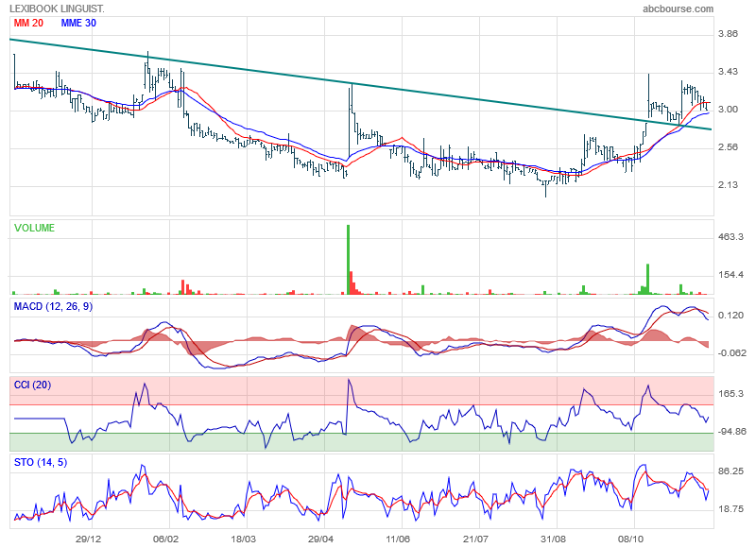Click the -94.86 CCI axis value

[x=731, y=432]
